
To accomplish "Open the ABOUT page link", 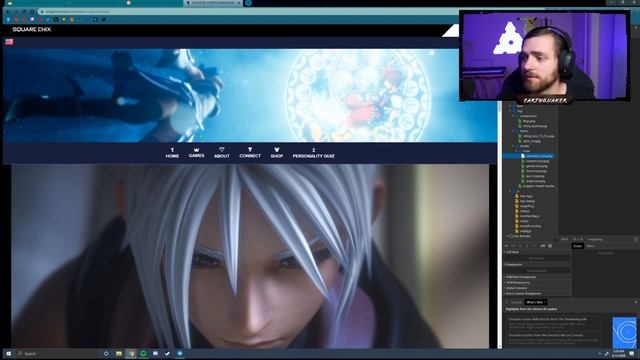I will tap(222, 153).
